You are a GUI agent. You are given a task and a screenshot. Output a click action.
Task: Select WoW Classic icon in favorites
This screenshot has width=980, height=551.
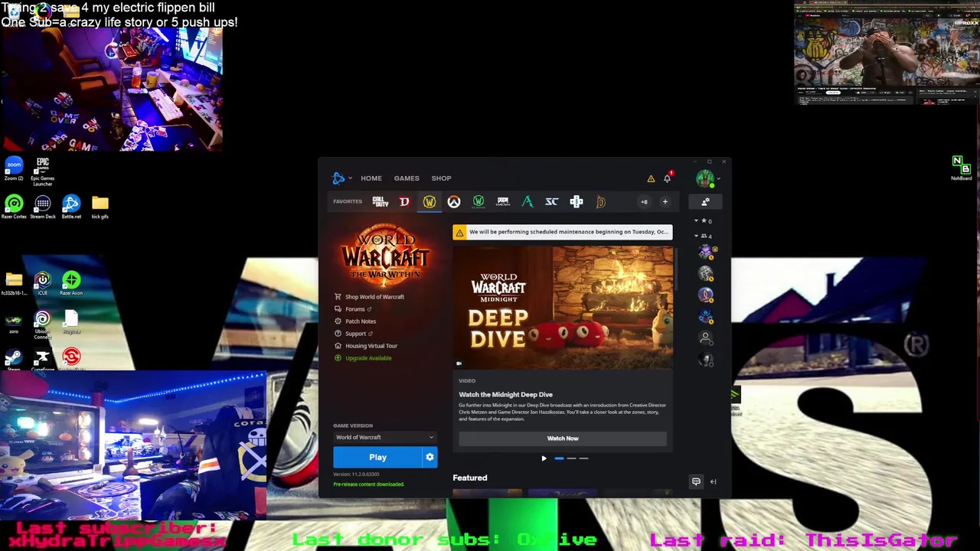[x=479, y=202]
